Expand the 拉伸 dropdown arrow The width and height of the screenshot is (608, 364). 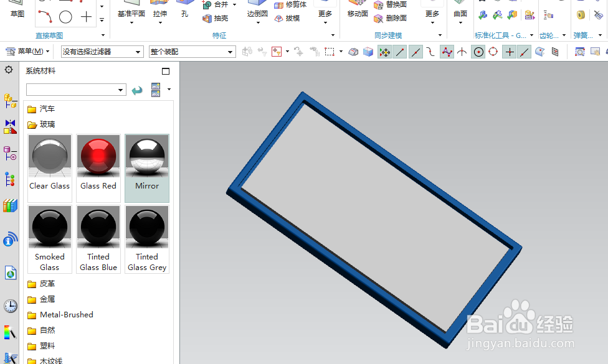point(160,23)
